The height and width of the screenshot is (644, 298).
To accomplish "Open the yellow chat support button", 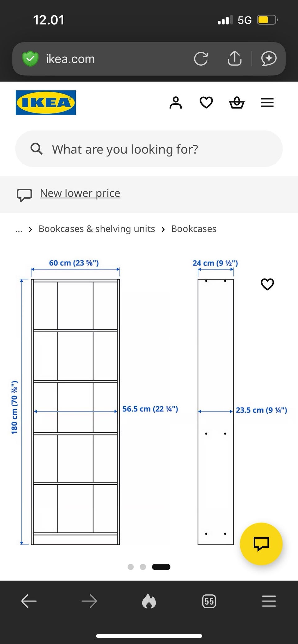I will pos(261,544).
